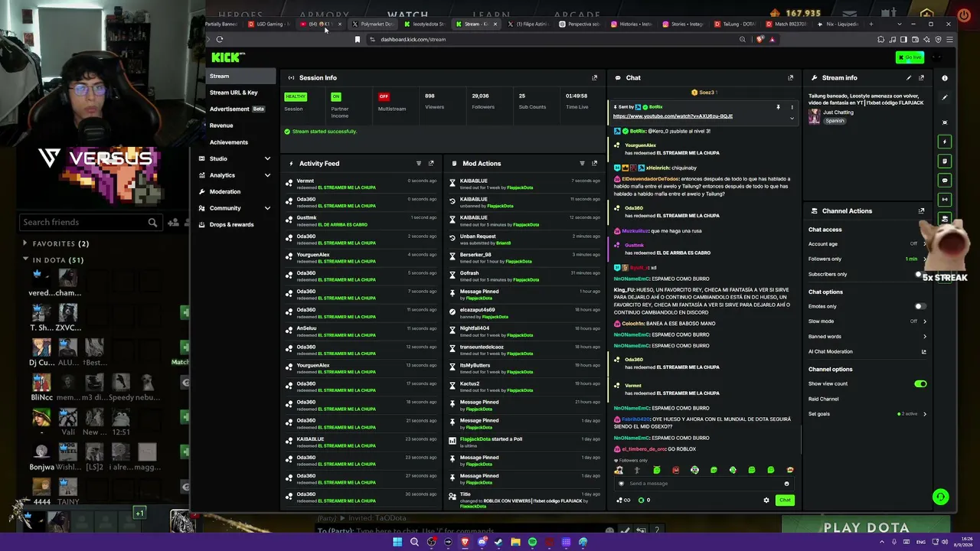Filter the Mod Actions list
Screen dimensions: 980x551
click(x=582, y=163)
